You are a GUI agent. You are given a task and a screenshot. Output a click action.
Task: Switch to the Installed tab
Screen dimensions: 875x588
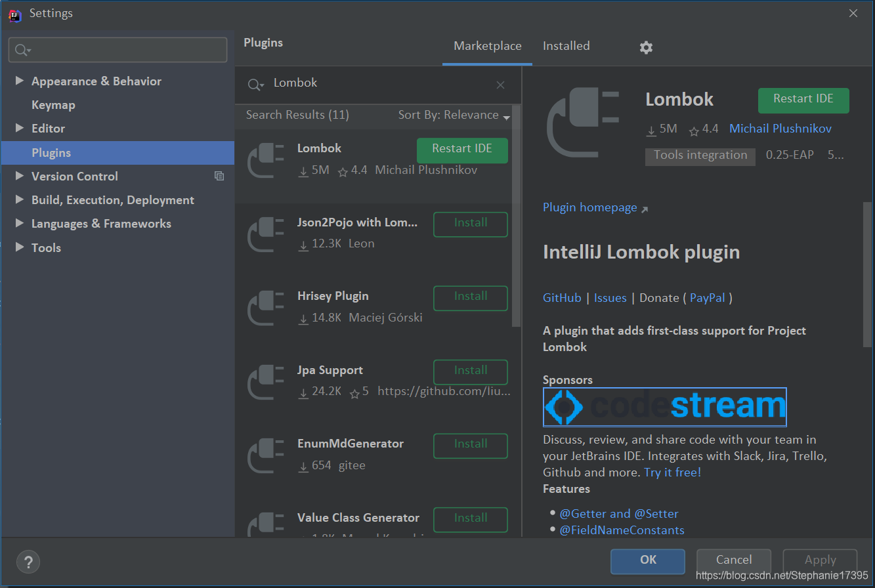566,46
